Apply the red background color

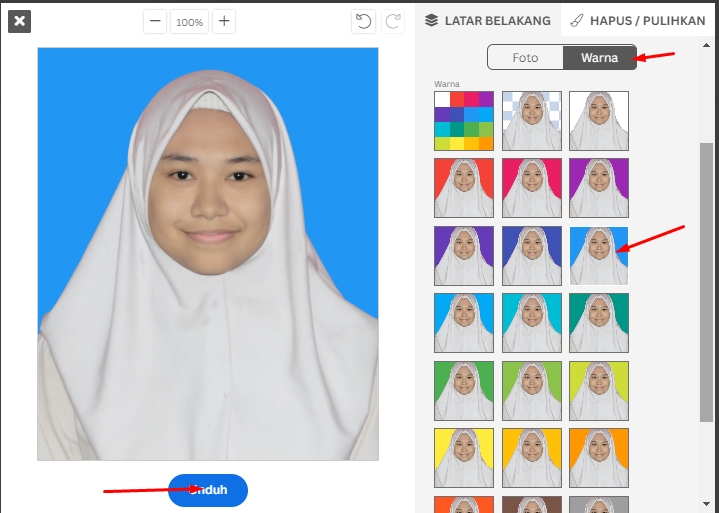click(x=464, y=188)
